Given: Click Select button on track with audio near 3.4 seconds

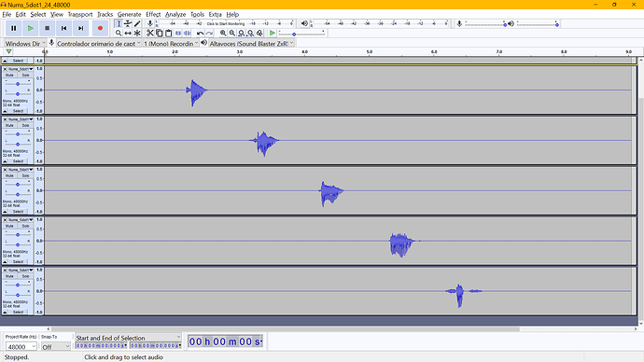Looking at the screenshot, I should (x=18, y=161).
